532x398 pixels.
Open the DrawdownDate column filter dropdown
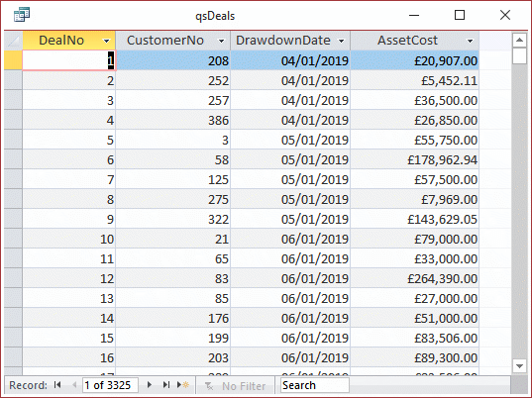(342, 41)
